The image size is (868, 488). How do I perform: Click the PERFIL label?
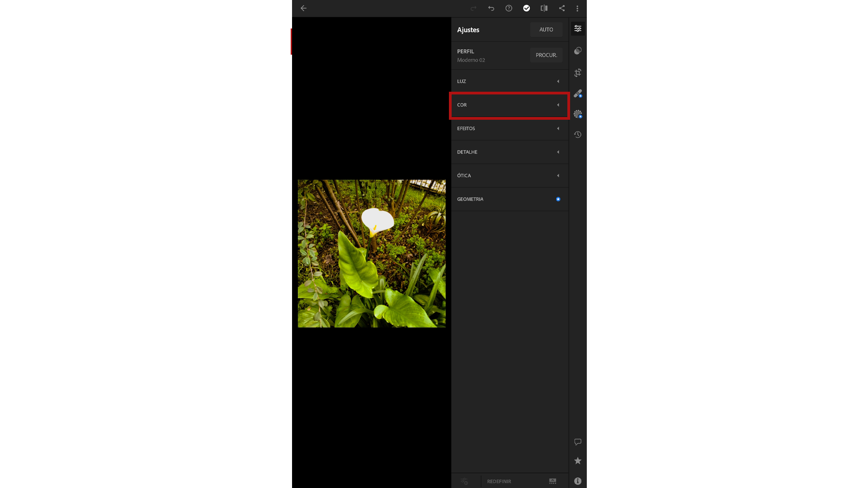465,52
